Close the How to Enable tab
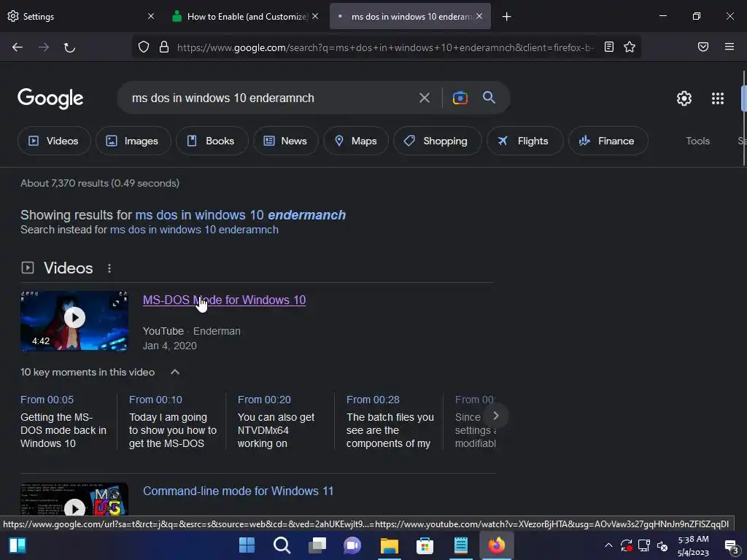 tap(315, 16)
